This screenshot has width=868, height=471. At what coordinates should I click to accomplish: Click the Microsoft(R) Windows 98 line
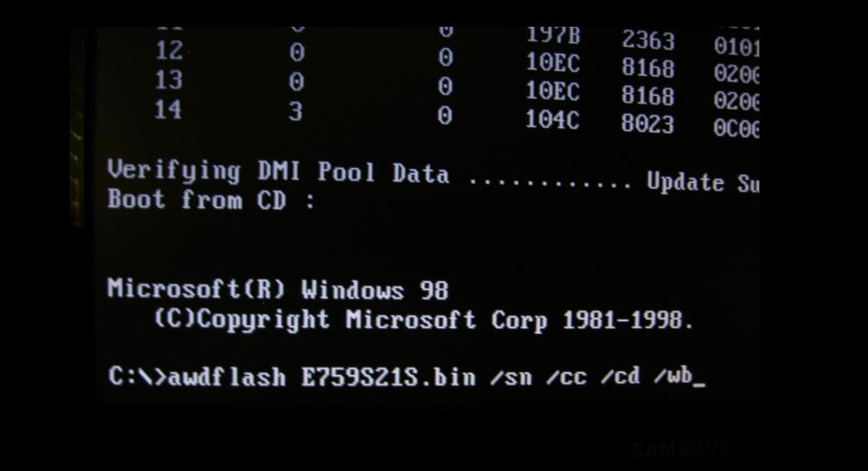tap(278, 289)
